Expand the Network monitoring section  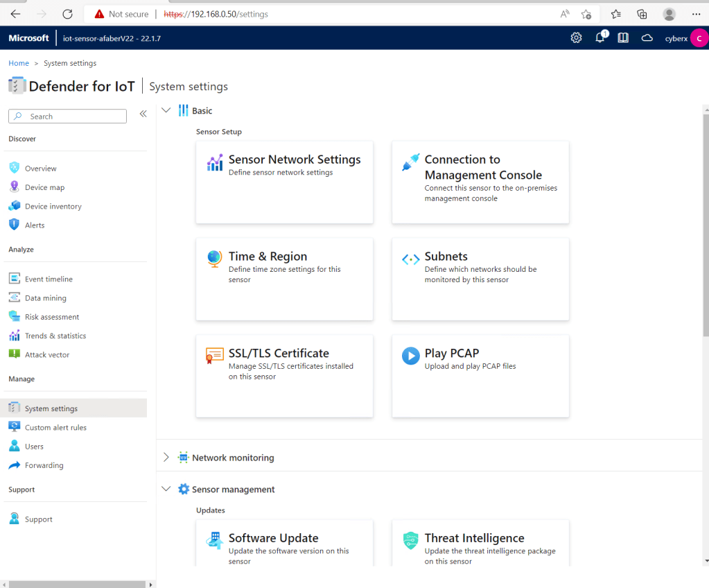pos(166,458)
